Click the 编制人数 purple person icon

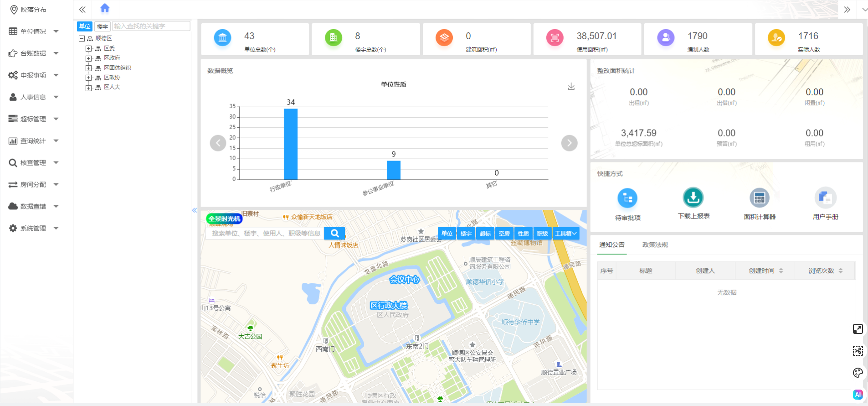point(666,38)
